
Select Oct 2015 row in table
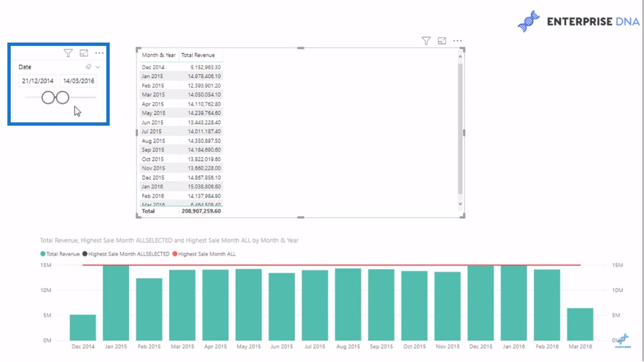click(181, 159)
